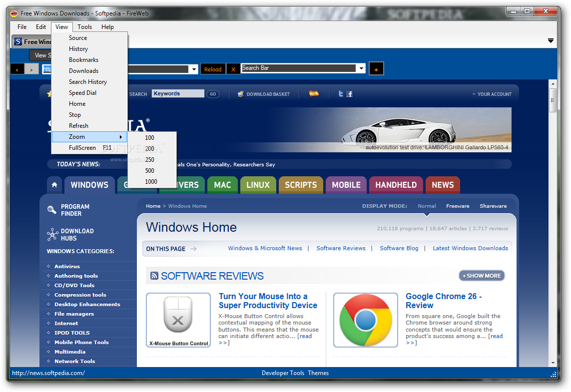Select FullScreen F11 menu entry
Screen dimensions: 571x392
point(89,148)
